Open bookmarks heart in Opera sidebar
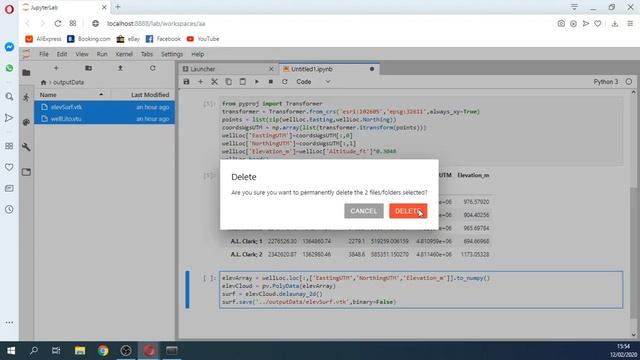Screen dimensions: 640x360 [9, 167]
